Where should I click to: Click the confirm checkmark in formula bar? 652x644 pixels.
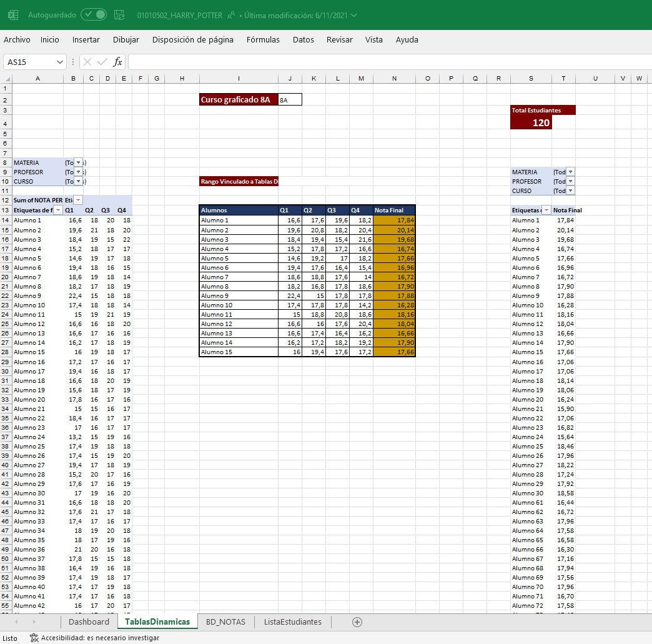102,62
